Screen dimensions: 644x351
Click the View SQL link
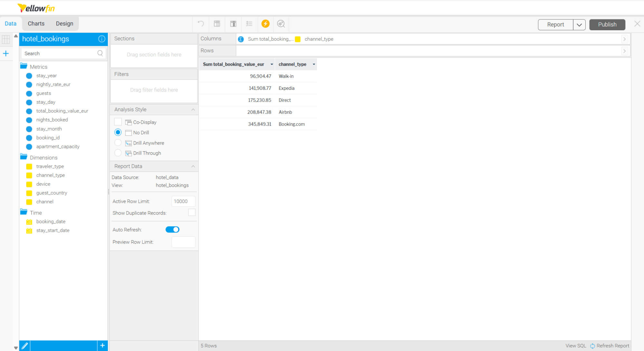575,346
